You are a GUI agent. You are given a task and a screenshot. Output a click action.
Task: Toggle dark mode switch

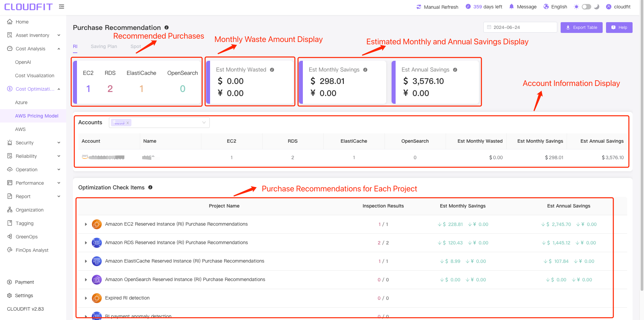point(586,7)
